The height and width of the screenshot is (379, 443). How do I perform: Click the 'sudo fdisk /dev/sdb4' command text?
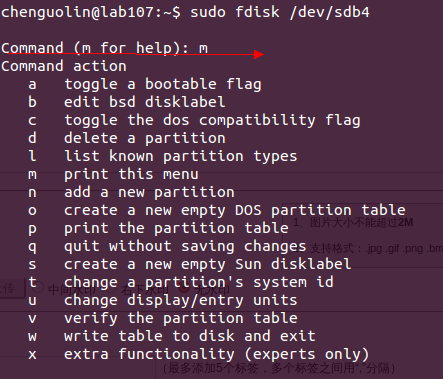pos(280,12)
